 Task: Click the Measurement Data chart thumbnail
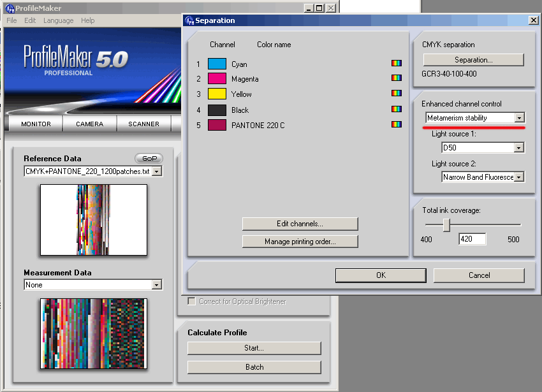[x=94, y=333]
